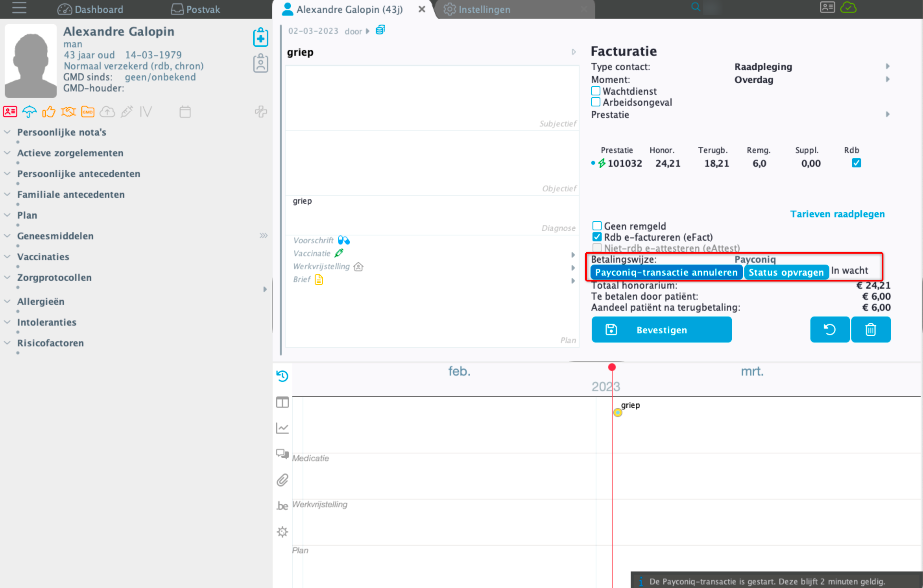This screenshot has height=588, width=923.
Task: Click the Status opvragen button
Action: tap(786, 272)
